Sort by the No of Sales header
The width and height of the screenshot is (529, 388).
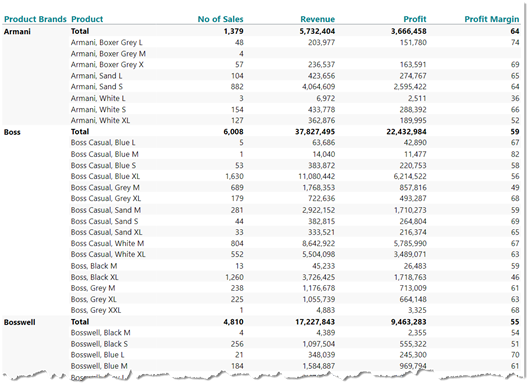point(220,19)
